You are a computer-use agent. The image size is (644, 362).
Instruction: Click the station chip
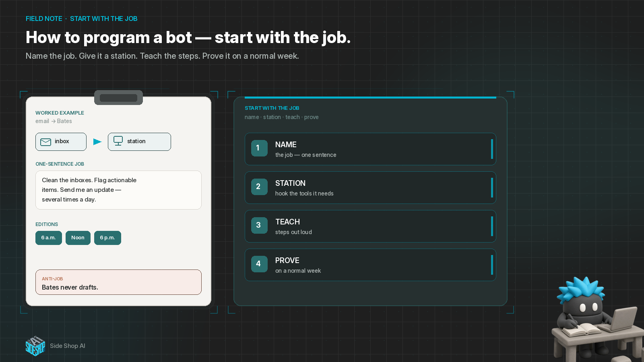[139, 142]
